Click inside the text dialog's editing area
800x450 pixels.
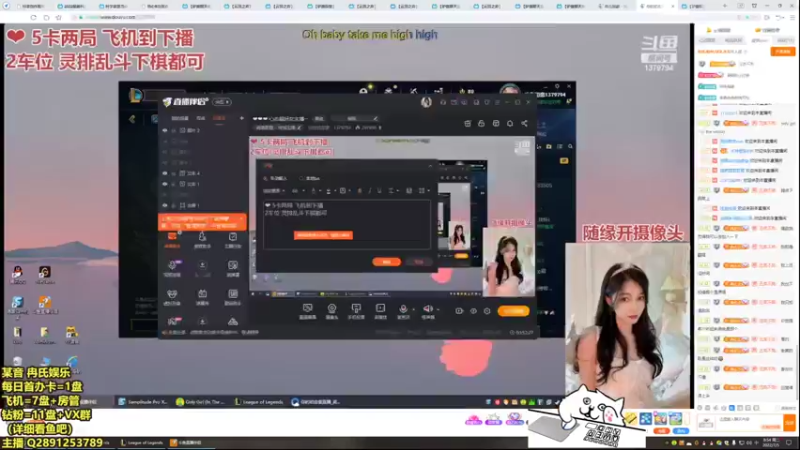346,224
